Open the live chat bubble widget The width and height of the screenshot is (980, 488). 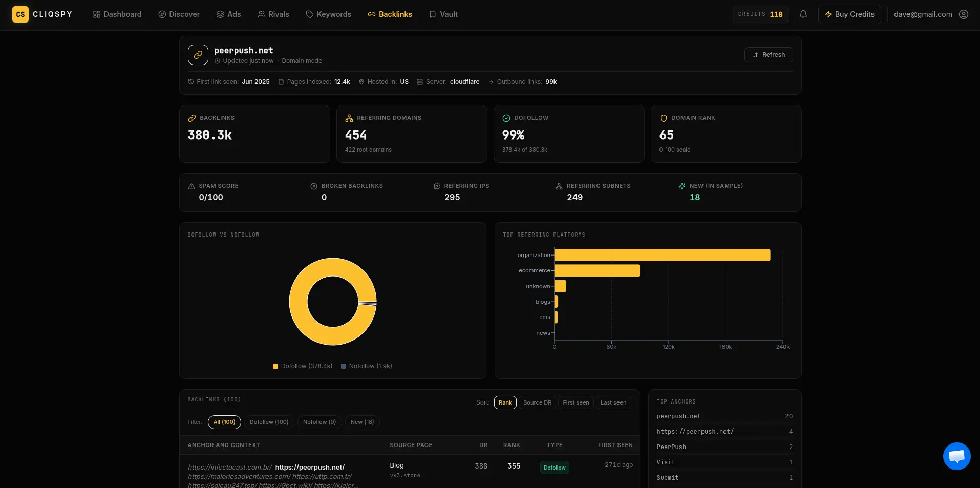[957, 456]
